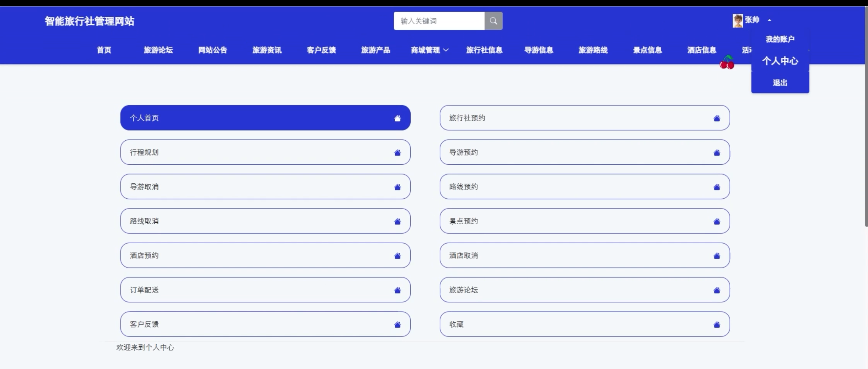This screenshot has width=868, height=369.
Task: Open the 酒店预约 panel button
Action: coord(265,255)
